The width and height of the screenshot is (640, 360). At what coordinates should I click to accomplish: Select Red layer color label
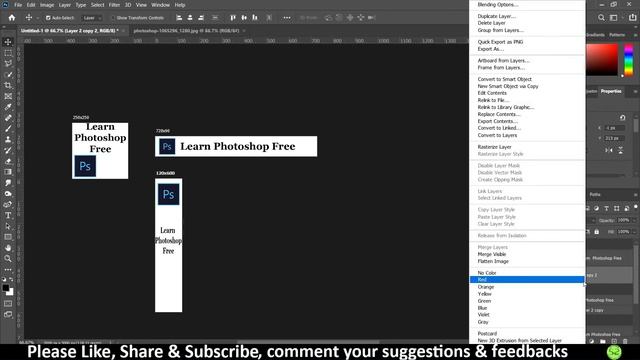pyautogui.click(x=527, y=280)
